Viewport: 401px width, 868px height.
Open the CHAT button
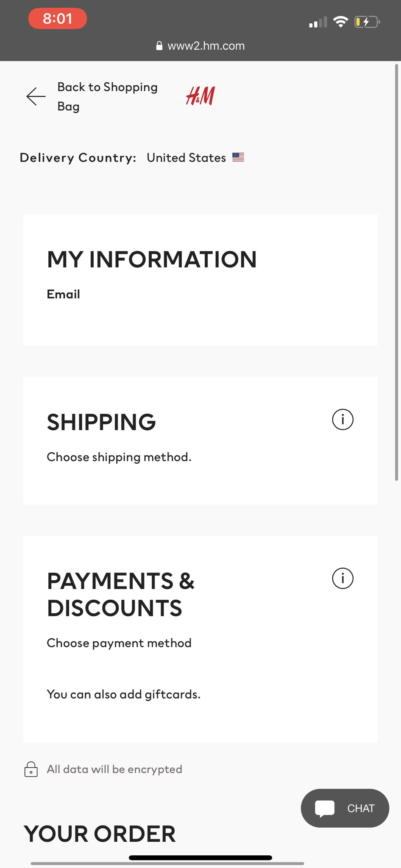point(345,808)
